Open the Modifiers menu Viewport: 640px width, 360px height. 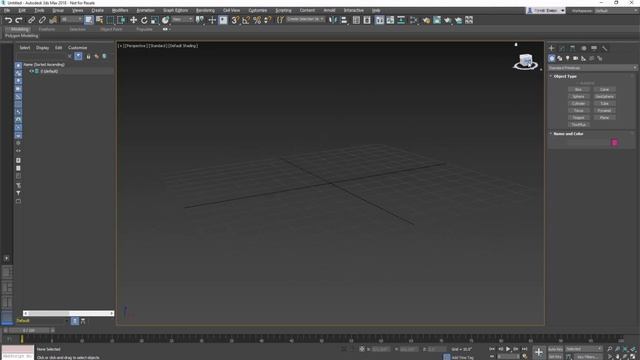tap(120, 10)
